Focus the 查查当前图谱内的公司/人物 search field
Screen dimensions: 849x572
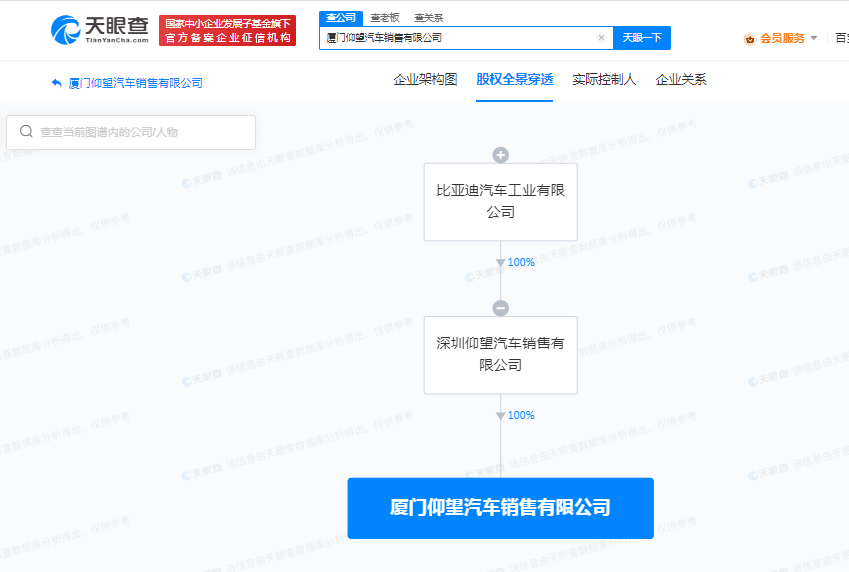pos(131,132)
